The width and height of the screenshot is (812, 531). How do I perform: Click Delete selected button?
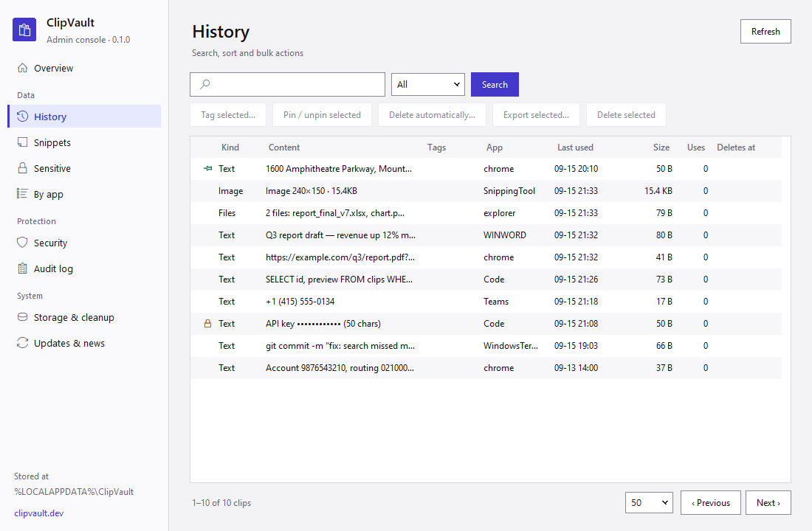click(626, 115)
